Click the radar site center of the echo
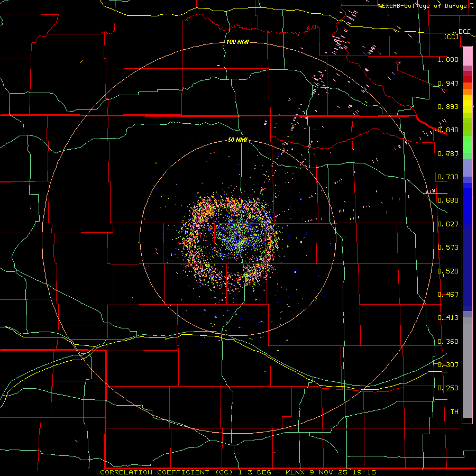Image resolution: width=476 pixels, height=476 pixels. click(x=237, y=239)
